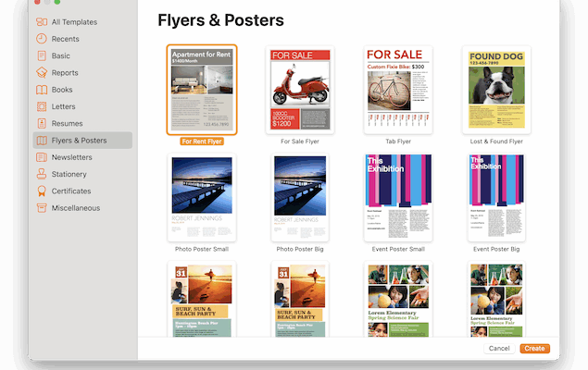588x370 pixels.
Task: Select the For Rent Flyer template
Action: [202, 90]
